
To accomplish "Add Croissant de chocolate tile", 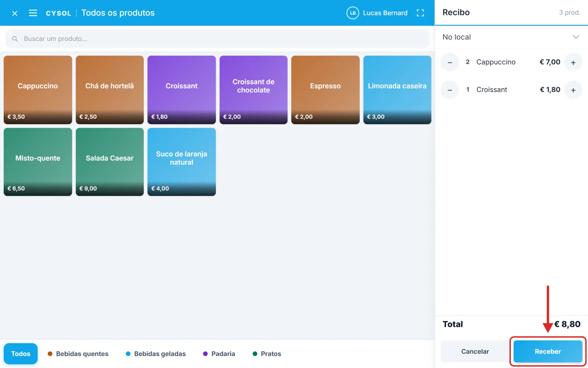I will point(254,90).
